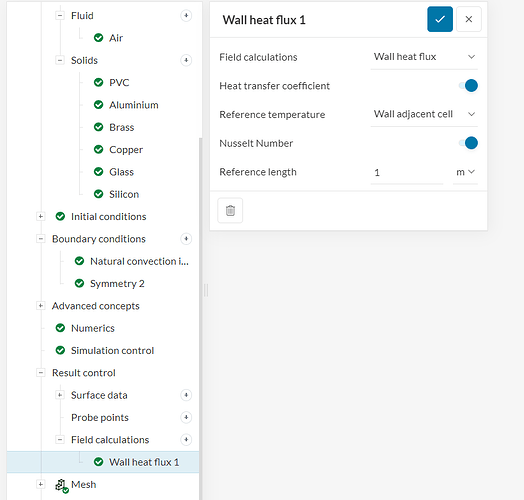Image resolution: width=524 pixels, height=500 pixels.
Task: Add new Field calculation with plus icon
Action: point(186,440)
